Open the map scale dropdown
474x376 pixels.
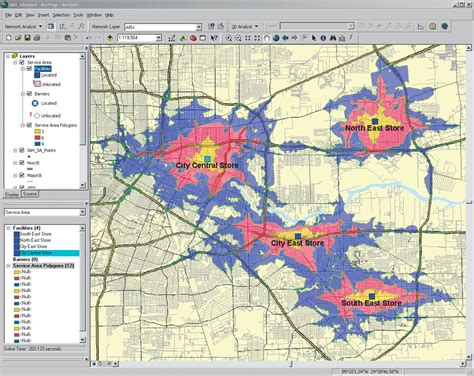click(x=159, y=38)
